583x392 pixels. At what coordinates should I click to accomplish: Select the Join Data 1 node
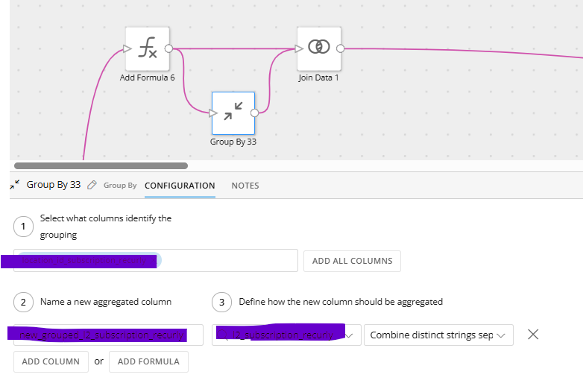319,48
